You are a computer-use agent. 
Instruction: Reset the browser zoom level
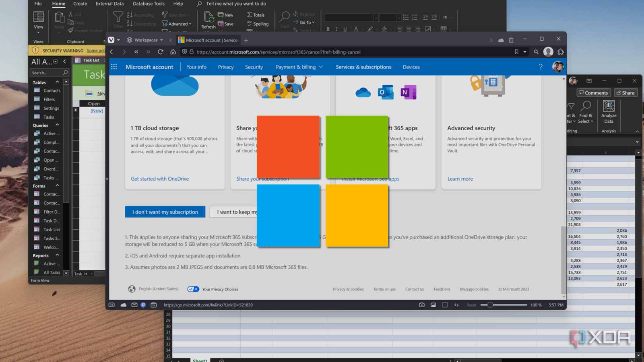[x=471, y=305]
